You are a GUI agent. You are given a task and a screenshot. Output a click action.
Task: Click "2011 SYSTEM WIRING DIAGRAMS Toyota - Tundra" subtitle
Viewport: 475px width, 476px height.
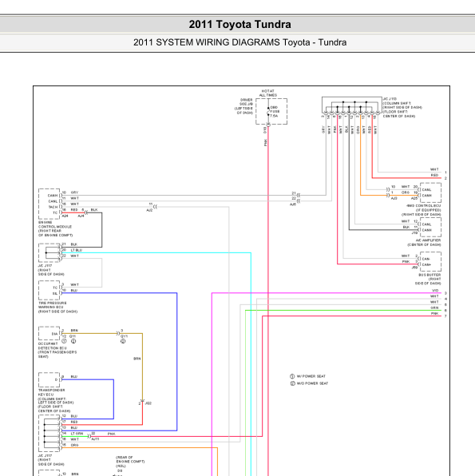tap(239, 42)
